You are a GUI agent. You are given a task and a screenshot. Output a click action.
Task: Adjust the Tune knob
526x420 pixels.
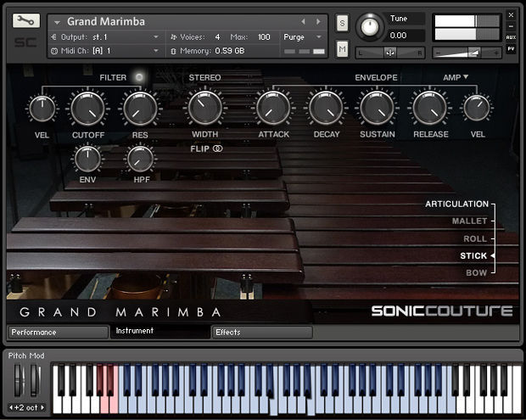coord(370,27)
